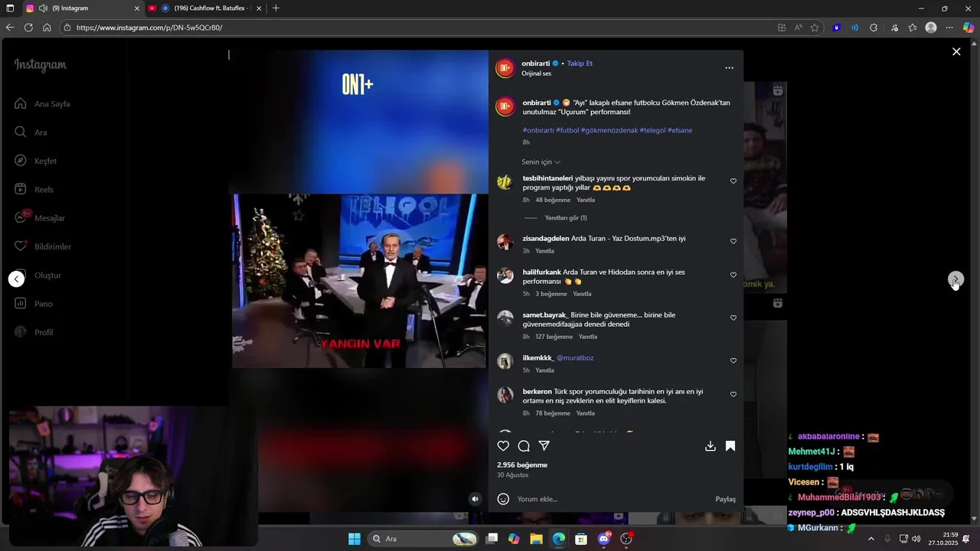Open the Ara search sidebar item

click(x=31, y=132)
